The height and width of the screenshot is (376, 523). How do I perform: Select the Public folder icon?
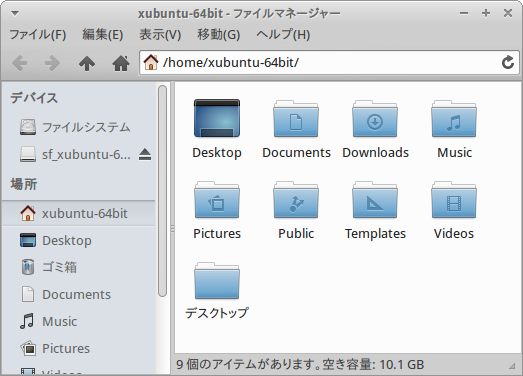pyautogui.click(x=296, y=200)
